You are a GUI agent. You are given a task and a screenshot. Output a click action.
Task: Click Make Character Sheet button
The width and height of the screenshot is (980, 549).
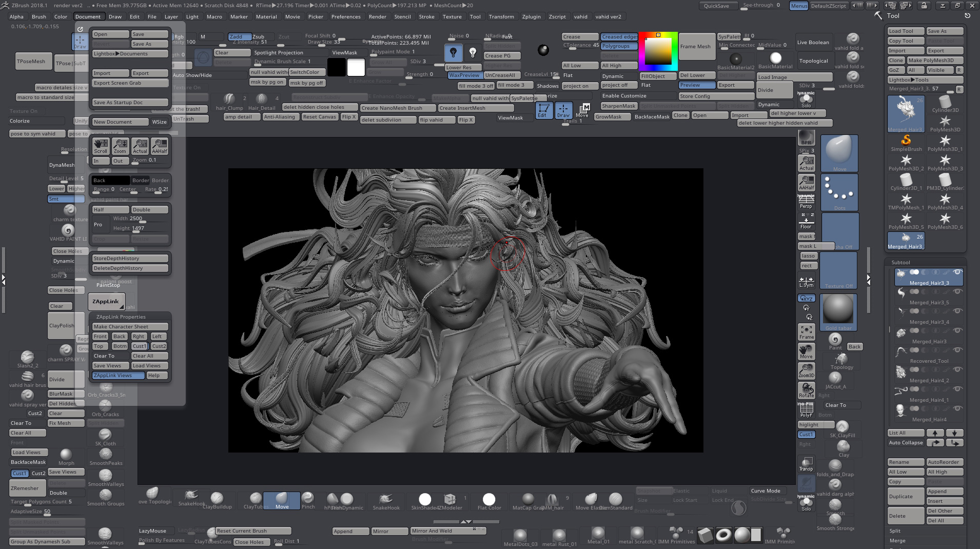pos(130,326)
